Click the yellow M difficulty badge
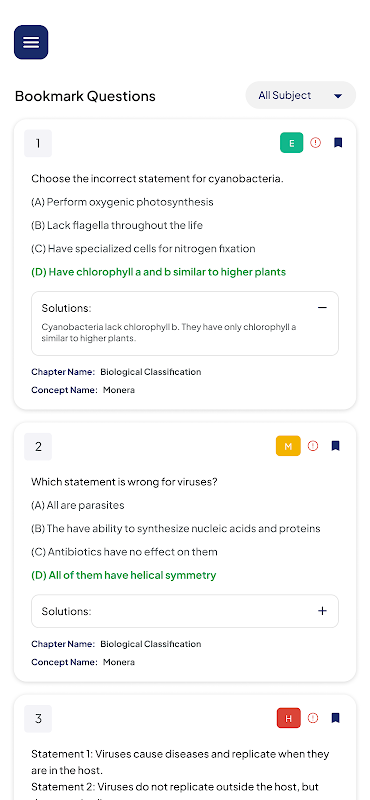Viewport: 370px width, 800px height. [x=288, y=446]
